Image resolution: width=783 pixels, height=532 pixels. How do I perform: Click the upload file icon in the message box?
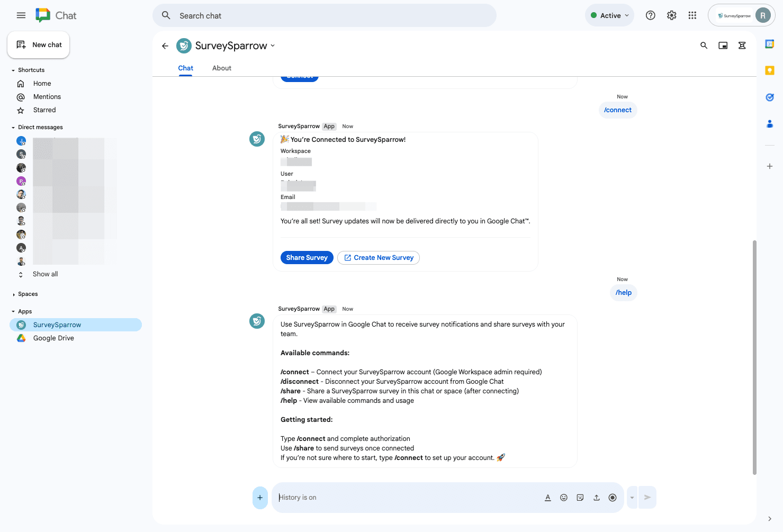coord(596,498)
